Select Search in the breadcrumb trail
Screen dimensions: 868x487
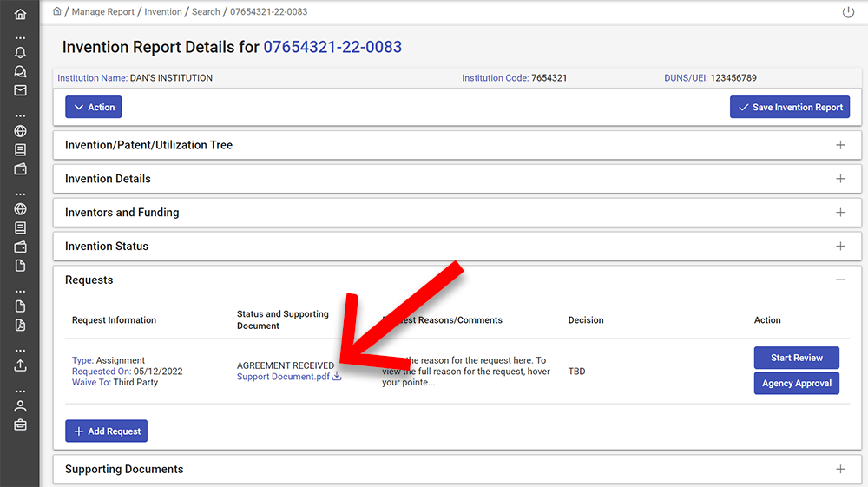[x=206, y=12]
